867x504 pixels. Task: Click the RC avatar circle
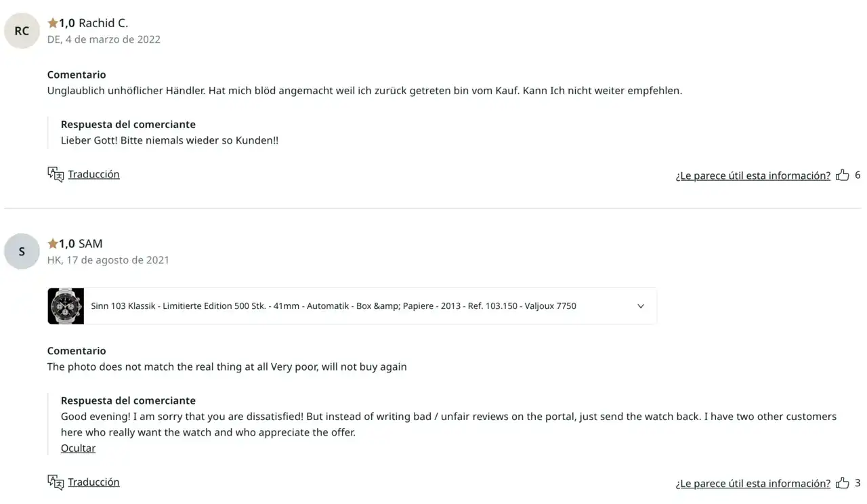tap(22, 31)
